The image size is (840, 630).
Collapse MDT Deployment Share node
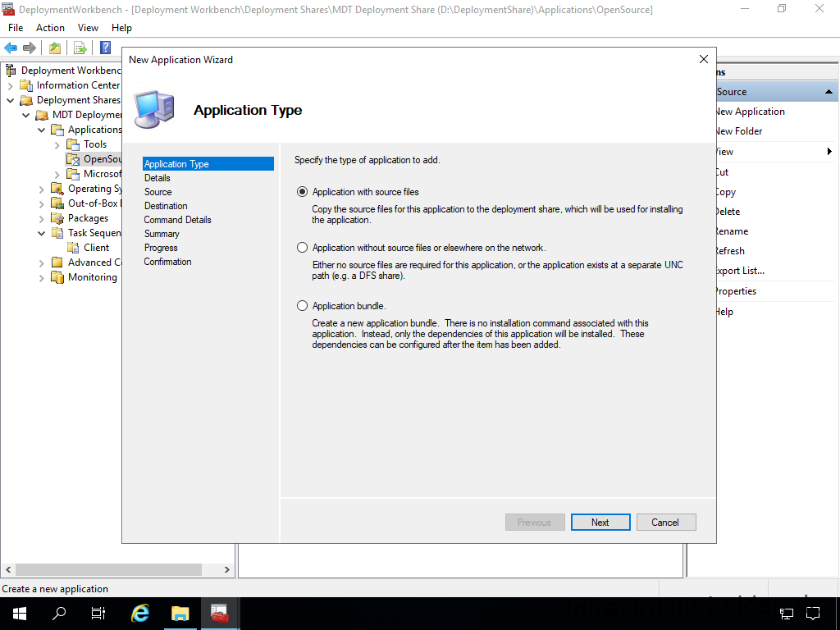pyautogui.click(x=25, y=115)
